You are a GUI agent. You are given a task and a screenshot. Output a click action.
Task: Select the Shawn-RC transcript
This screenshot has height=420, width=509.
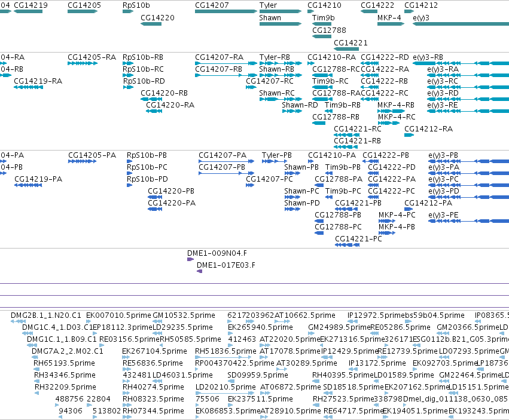click(x=281, y=99)
